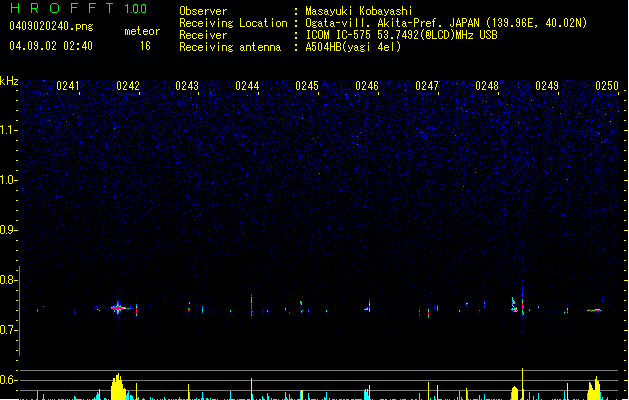Viewport: 629px width, 400px height.
Task: Click the kHz axis unit label
Action: 9,81
